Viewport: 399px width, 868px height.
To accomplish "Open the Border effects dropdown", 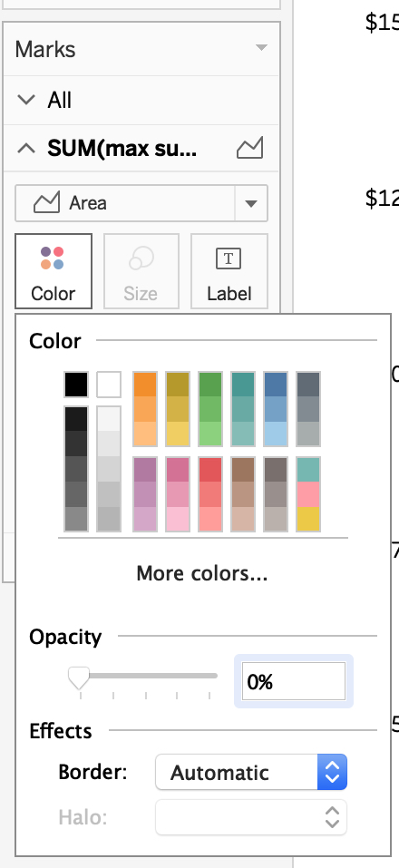I will [251, 772].
